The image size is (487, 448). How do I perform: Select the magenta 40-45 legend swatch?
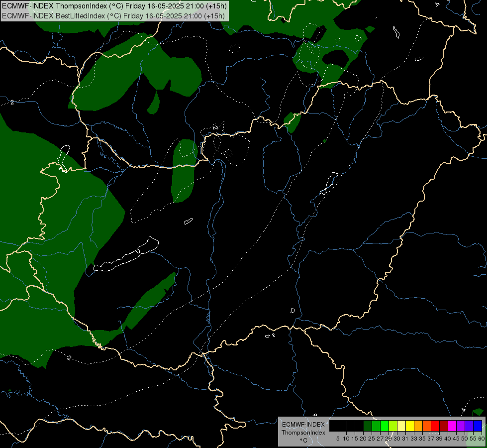[452, 426]
